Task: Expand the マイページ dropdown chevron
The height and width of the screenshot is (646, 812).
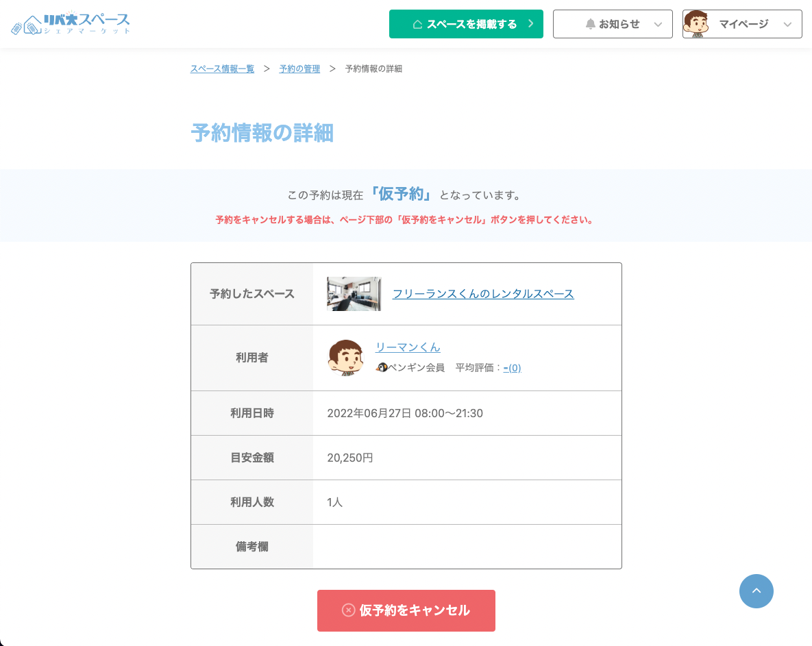Action: point(787,25)
